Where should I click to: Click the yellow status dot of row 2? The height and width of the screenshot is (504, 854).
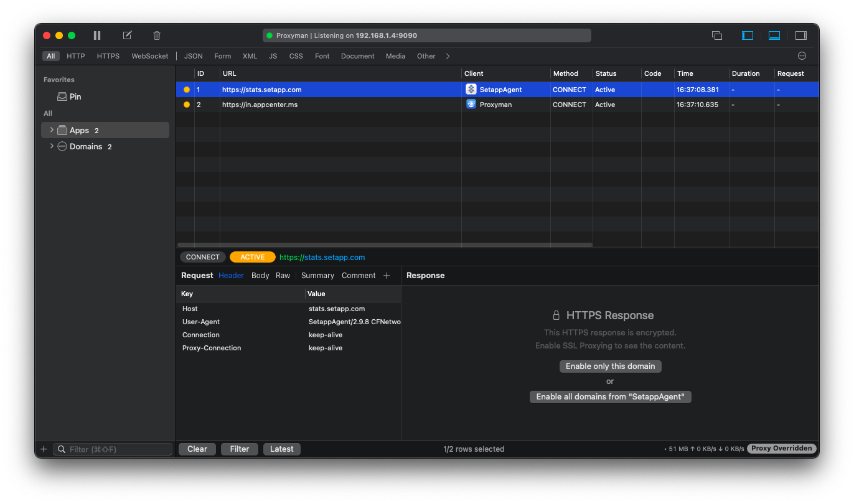186,105
